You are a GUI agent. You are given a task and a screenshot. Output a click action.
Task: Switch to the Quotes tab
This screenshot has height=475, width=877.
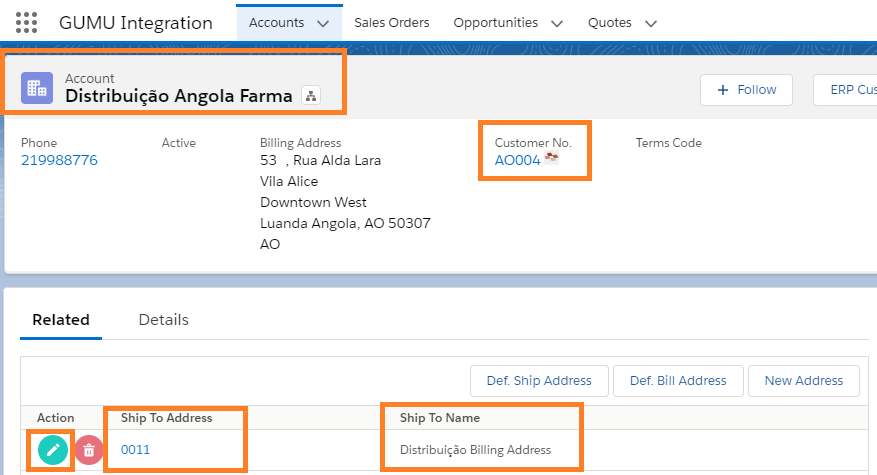610,23
